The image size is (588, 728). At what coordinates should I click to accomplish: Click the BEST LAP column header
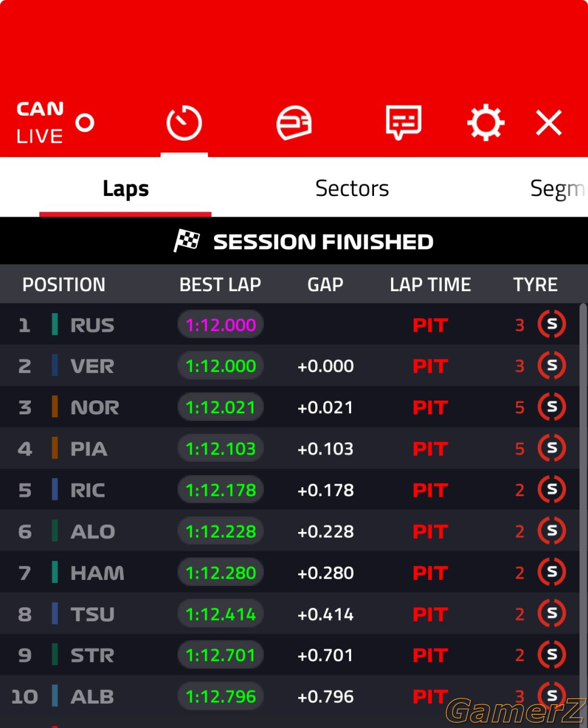[x=220, y=285]
